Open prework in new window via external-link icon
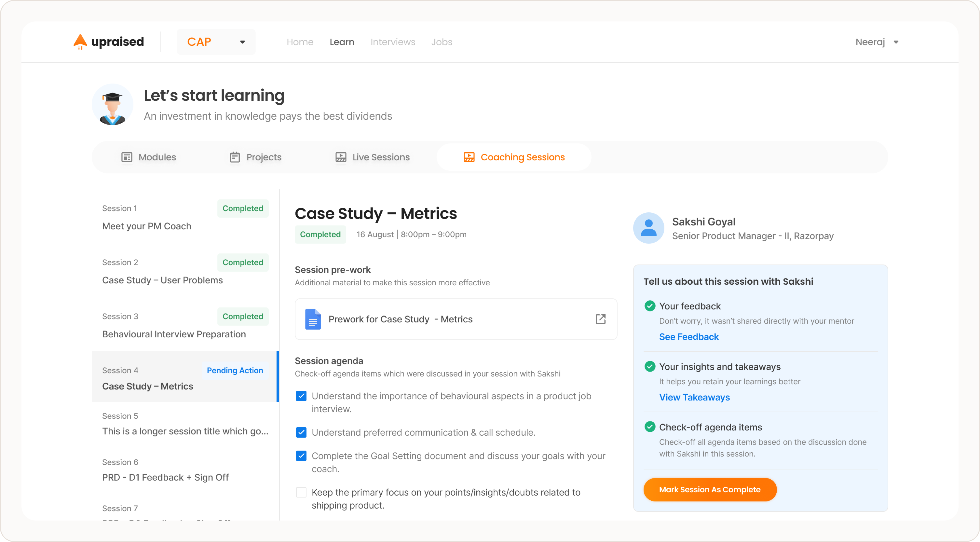This screenshot has height=542, width=980. pos(601,319)
